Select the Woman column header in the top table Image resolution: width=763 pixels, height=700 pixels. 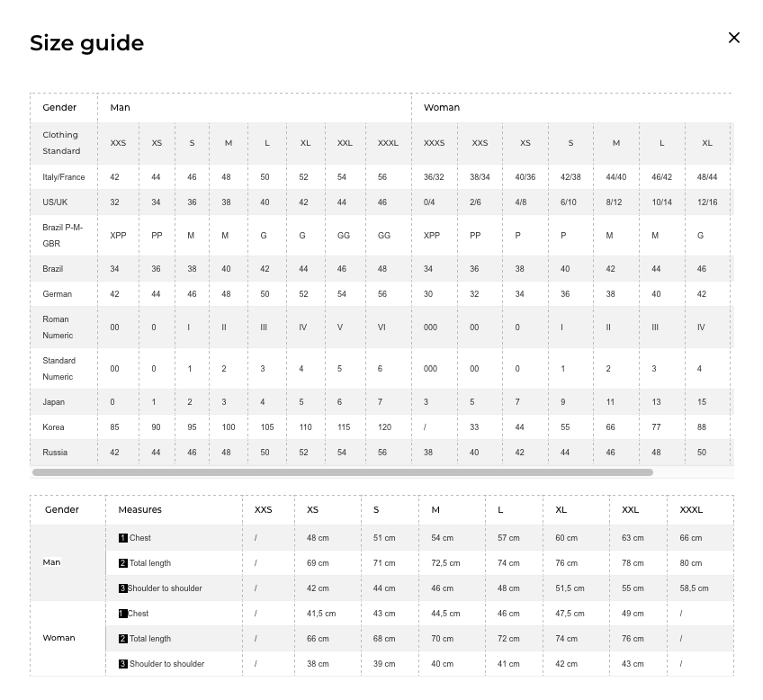[x=442, y=107]
